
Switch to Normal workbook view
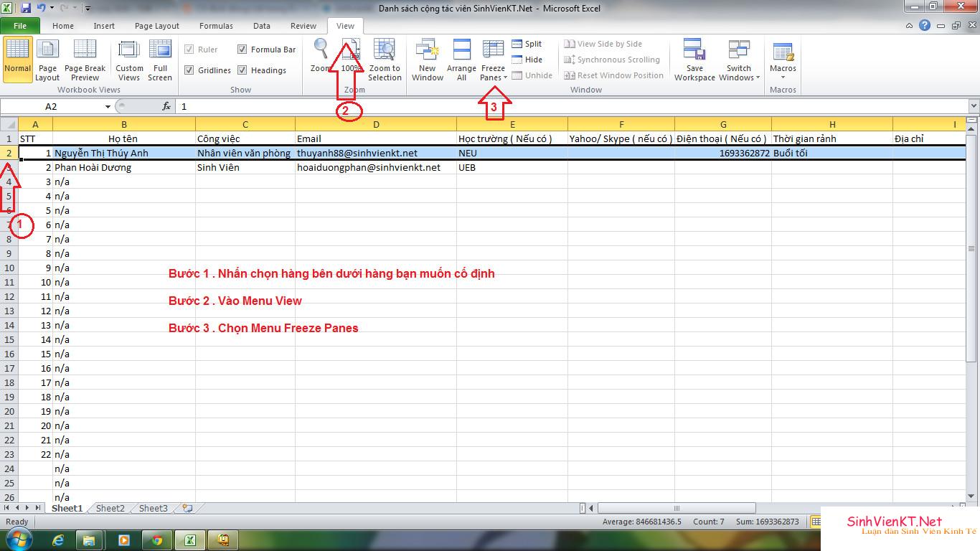(x=17, y=60)
